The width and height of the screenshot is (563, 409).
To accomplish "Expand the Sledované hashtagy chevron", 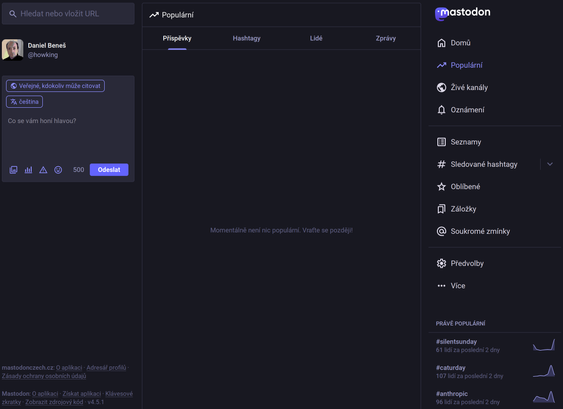I will tap(550, 164).
